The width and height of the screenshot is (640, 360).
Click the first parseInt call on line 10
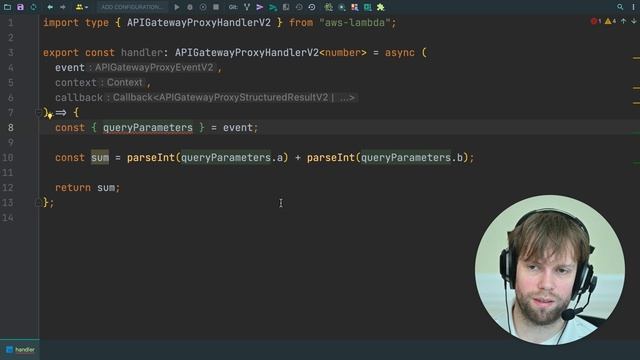(x=151, y=158)
